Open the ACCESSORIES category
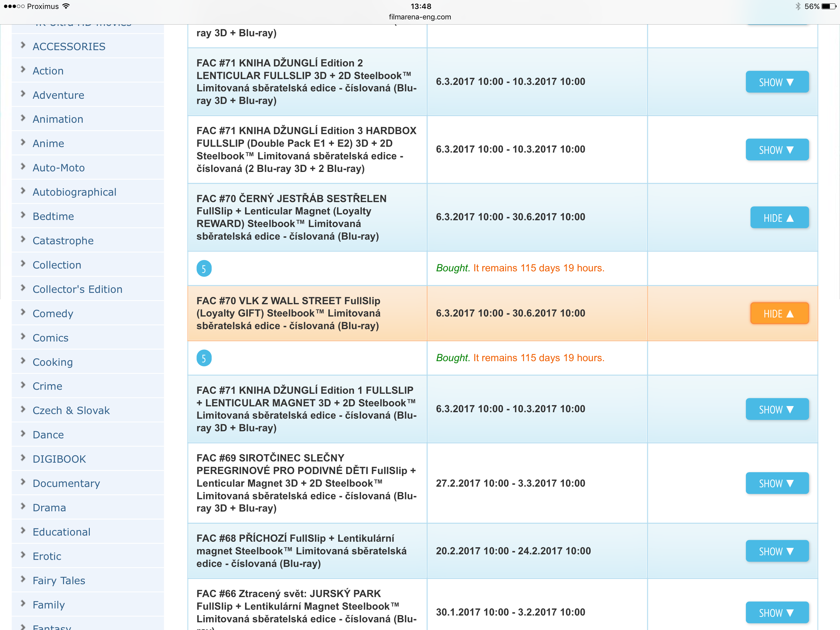This screenshot has height=630, width=840. tap(69, 46)
